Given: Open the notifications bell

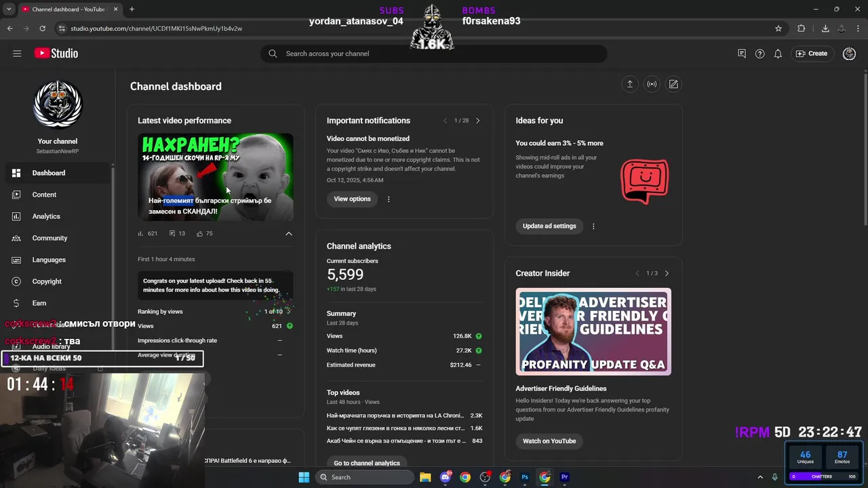Looking at the screenshot, I should click(x=778, y=54).
